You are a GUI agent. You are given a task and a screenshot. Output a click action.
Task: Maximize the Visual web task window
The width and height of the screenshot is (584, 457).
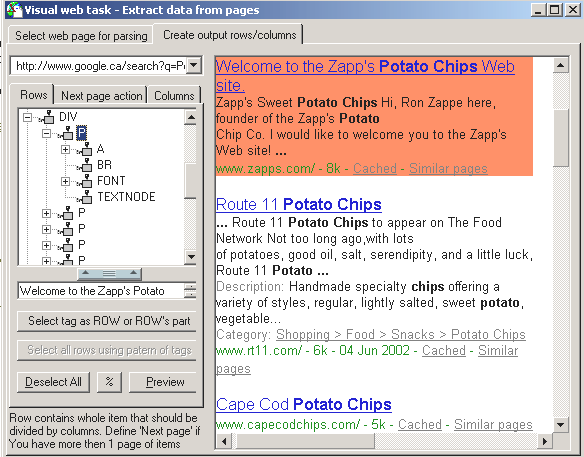555,10
